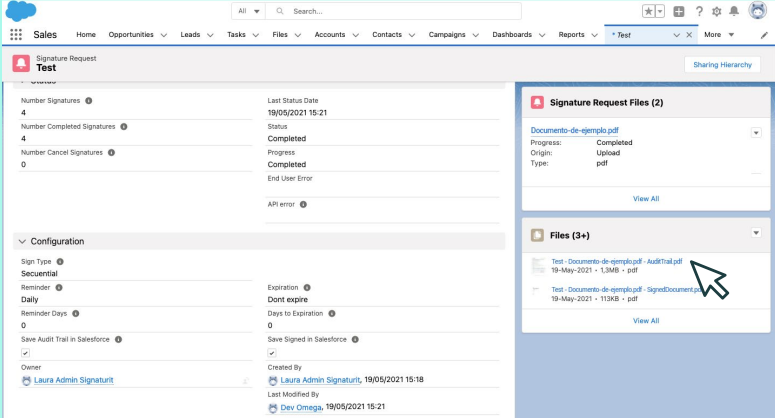Open the Help question mark icon
Screen dimensions: 775x418
(x=699, y=11)
